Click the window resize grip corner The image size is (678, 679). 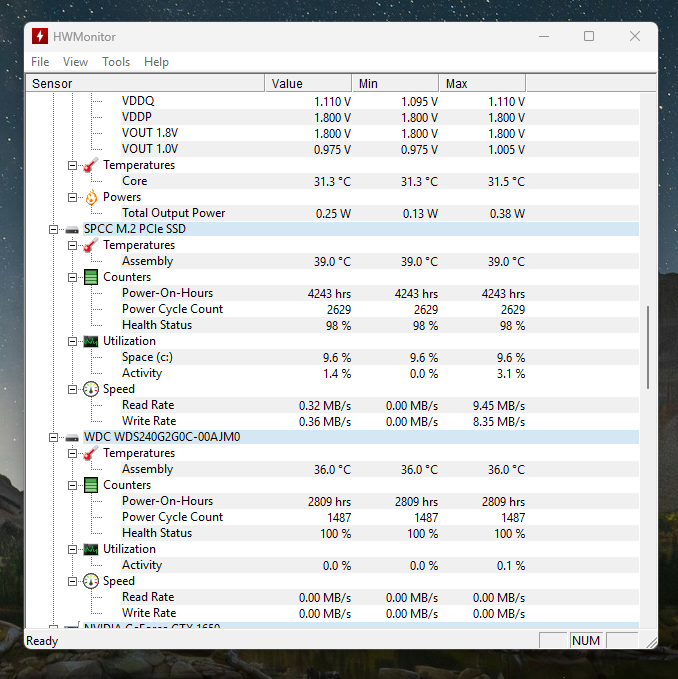point(651,642)
